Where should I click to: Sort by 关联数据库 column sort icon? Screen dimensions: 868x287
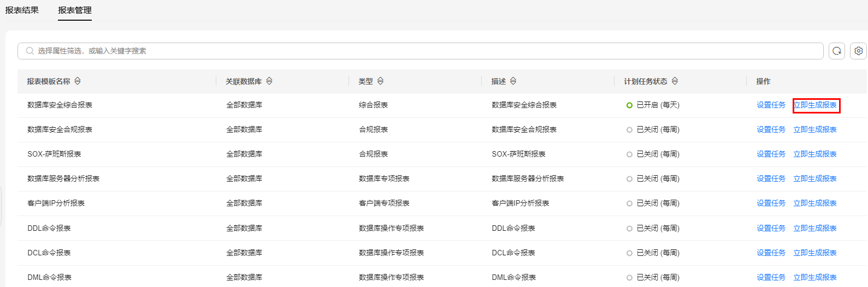tap(269, 81)
